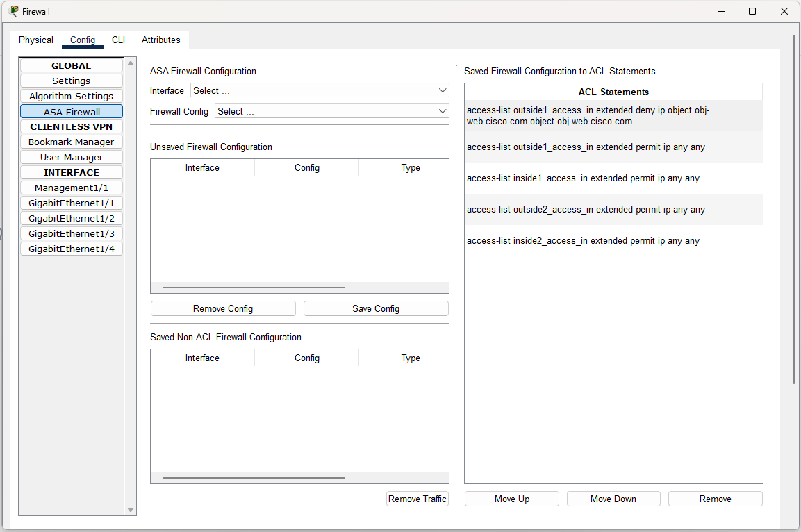801x532 pixels.
Task: Click the Firewall device icon in title bar
Action: (x=13, y=11)
